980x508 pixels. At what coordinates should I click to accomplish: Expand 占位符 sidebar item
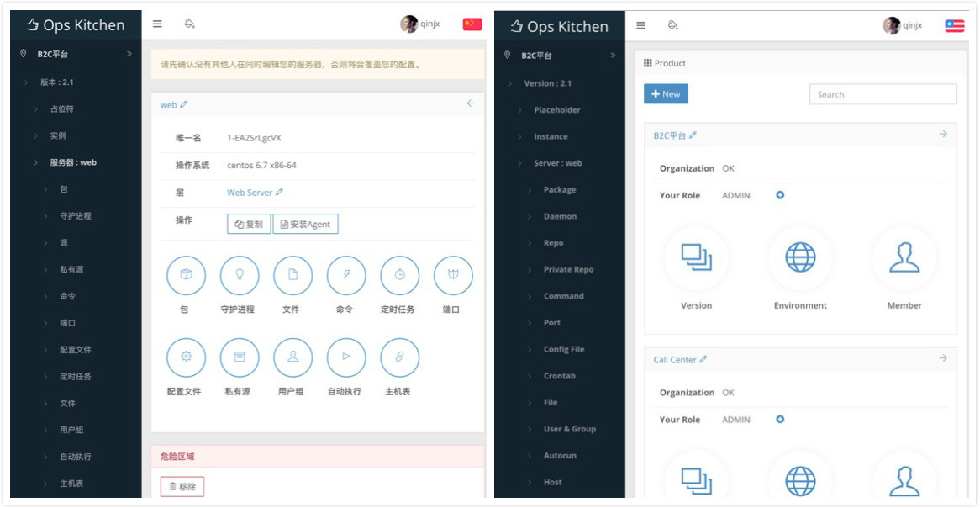pyautogui.click(x=36, y=108)
